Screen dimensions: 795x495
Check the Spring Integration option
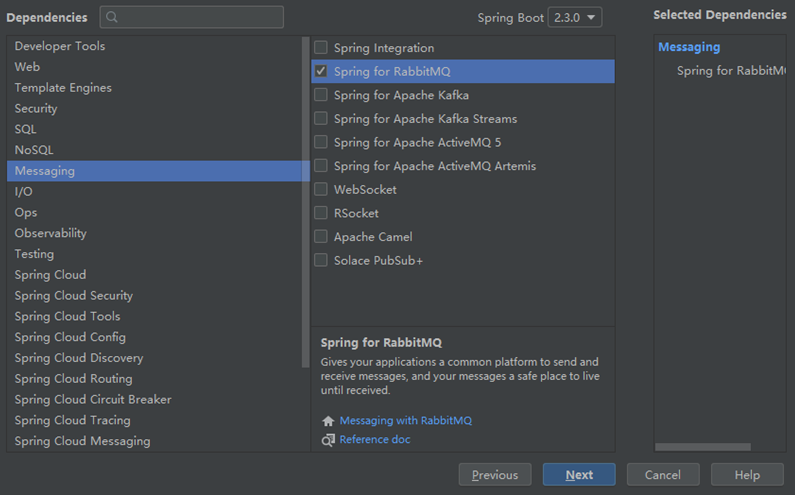[321, 47]
